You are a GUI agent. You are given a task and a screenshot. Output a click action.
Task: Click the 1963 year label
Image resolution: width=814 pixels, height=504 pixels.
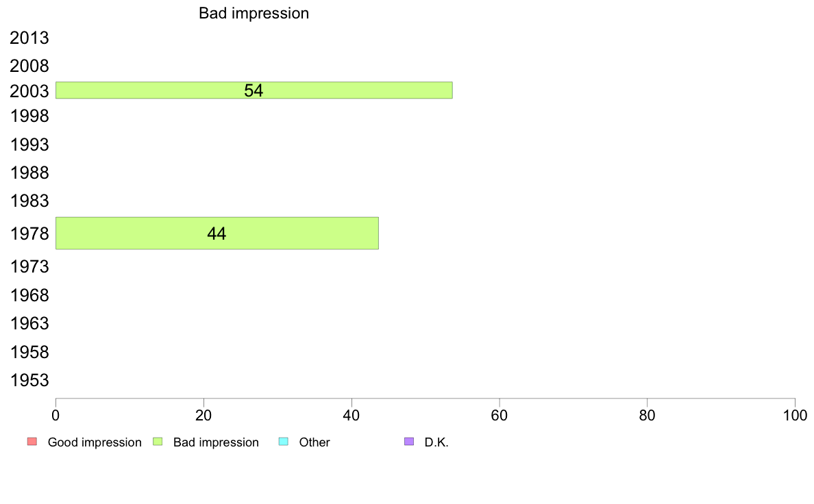coord(29,324)
